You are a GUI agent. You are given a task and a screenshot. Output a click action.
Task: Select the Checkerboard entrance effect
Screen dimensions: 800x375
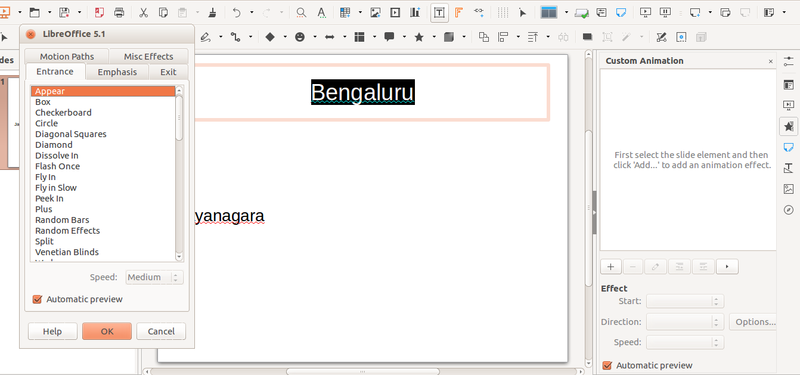pos(103,113)
